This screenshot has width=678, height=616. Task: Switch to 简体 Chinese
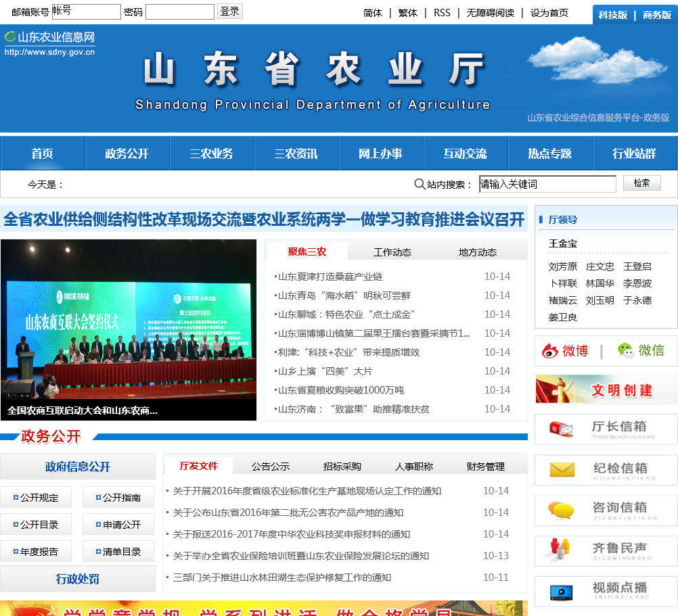coord(373,13)
